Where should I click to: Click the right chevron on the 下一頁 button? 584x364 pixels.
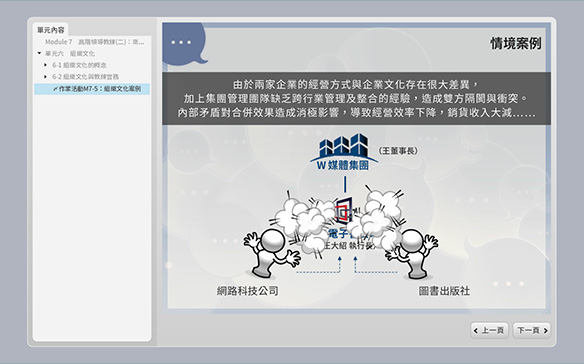pos(546,330)
